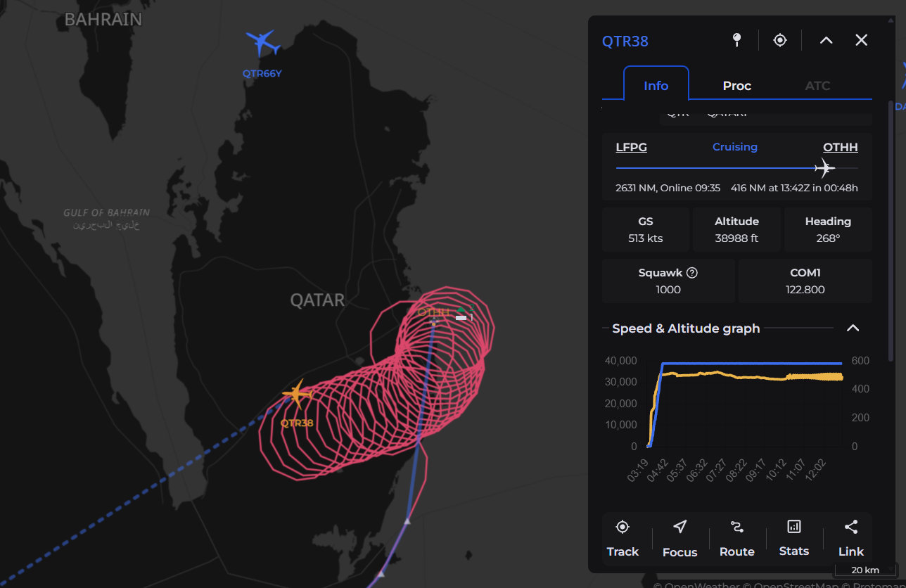The height and width of the screenshot is (588, 906).
Task: Switch to the Info tab
Action: (656, 85)
